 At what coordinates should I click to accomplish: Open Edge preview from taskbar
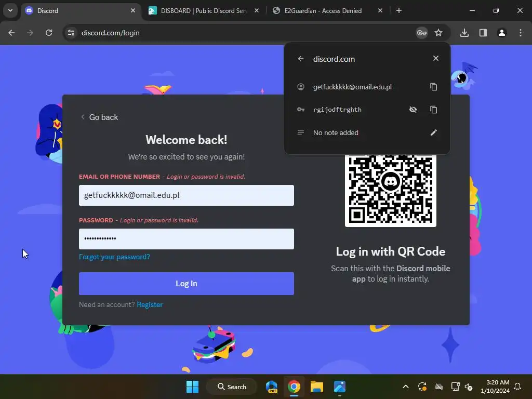271,387
